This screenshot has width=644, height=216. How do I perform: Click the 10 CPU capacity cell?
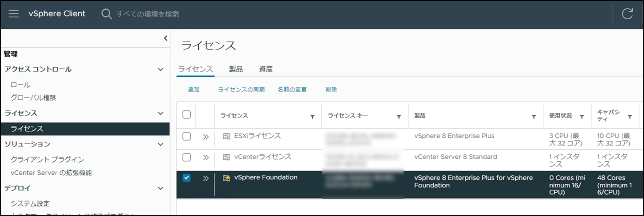pyautogui.click(x=614, y=139)
